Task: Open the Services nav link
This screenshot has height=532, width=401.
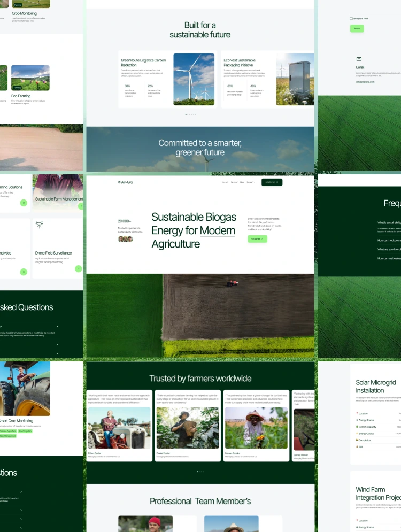Action: coord(234,182)
